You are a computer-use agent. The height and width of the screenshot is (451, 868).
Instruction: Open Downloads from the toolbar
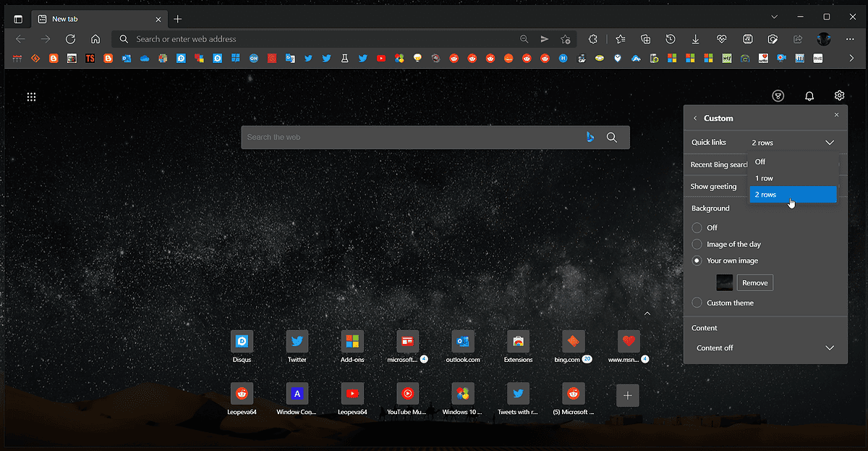coord(695,38)
